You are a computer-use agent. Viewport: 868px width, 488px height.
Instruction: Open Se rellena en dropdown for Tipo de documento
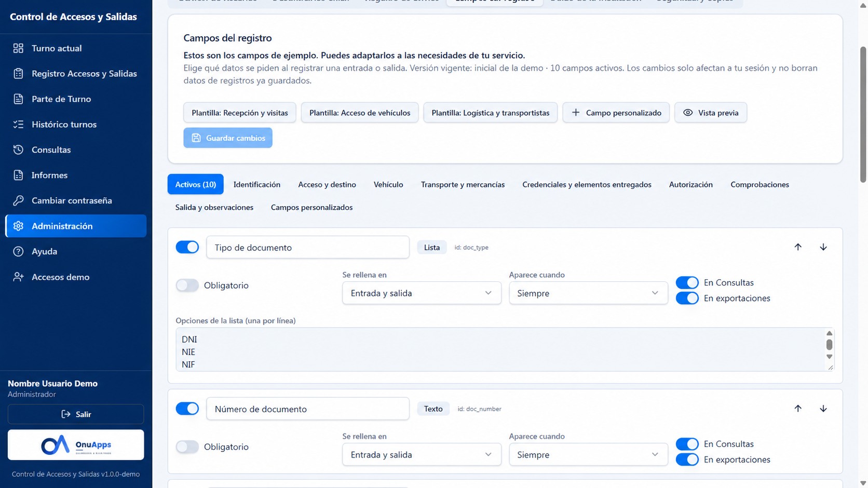coord(422,293)
